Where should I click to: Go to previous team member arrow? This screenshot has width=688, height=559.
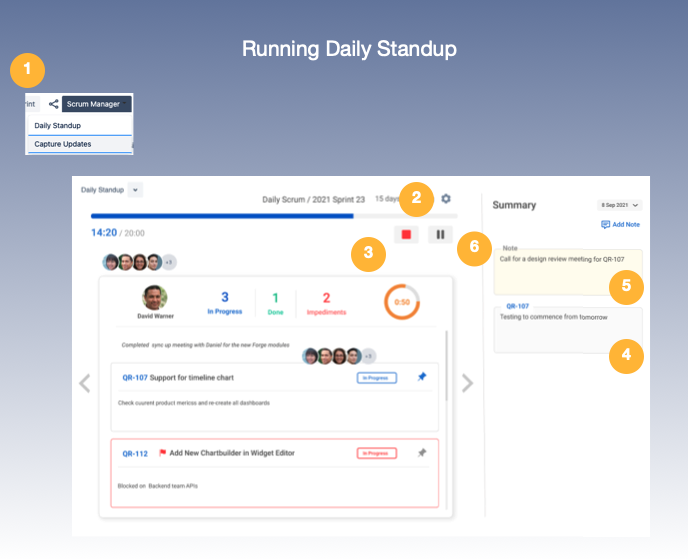click(85, 383)
